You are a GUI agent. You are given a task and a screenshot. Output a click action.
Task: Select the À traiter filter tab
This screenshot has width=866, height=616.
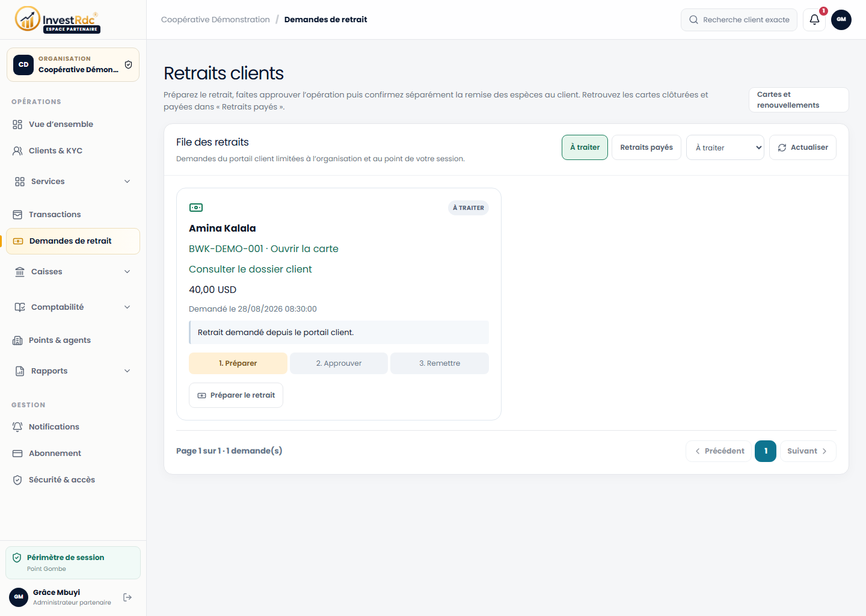point(585,147)
